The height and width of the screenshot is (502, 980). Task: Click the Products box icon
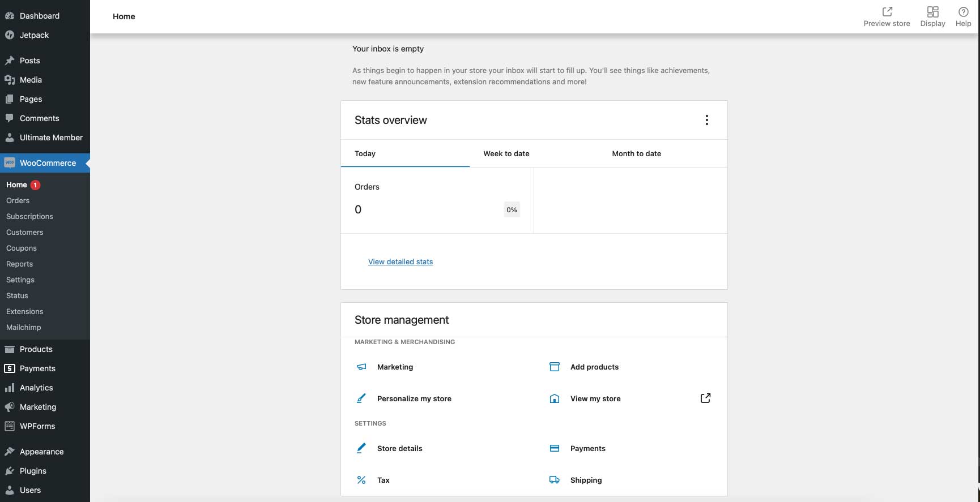coord(10,349)
